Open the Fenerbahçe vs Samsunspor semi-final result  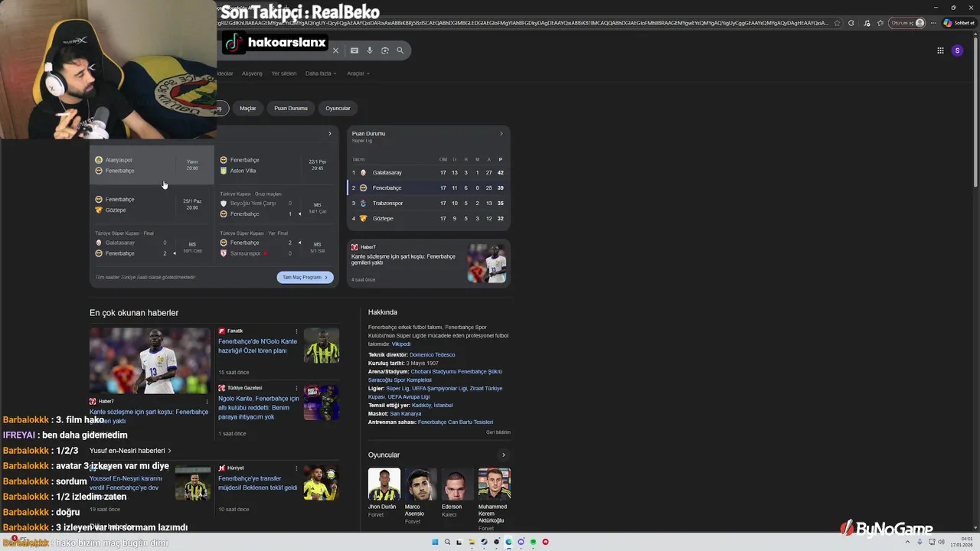pos(276,244)
